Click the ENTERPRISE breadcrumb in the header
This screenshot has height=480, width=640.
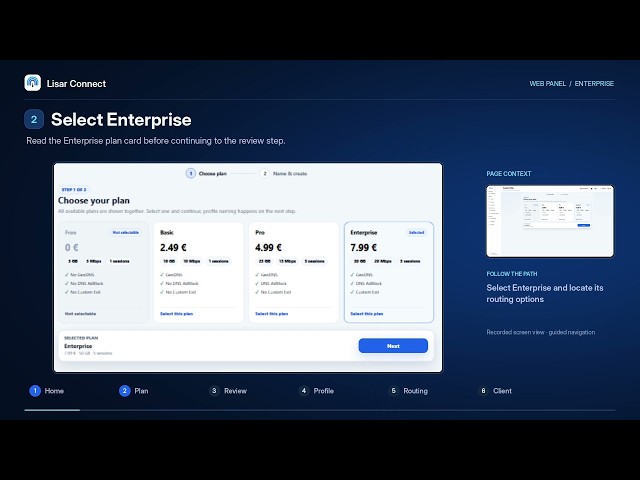tap(594, 84)
